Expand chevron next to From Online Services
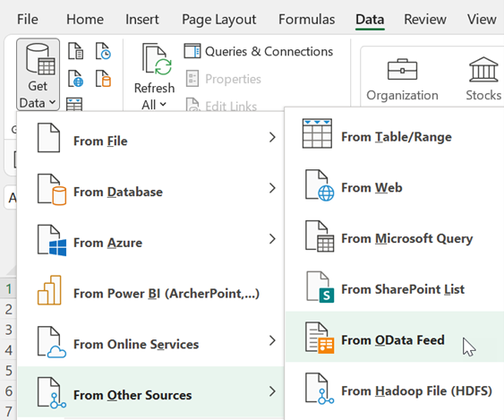The height and width of the screenshot is (420, 504). coord(272,340)
